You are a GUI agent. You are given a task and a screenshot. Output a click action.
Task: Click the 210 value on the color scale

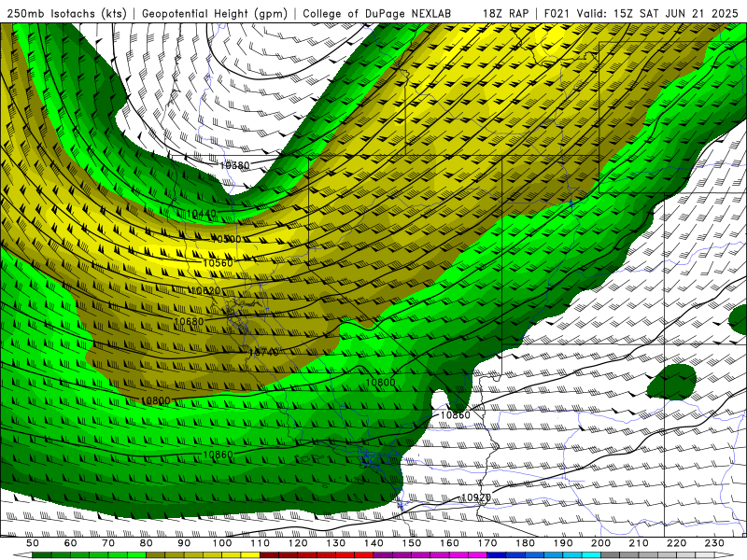(640, 543)
